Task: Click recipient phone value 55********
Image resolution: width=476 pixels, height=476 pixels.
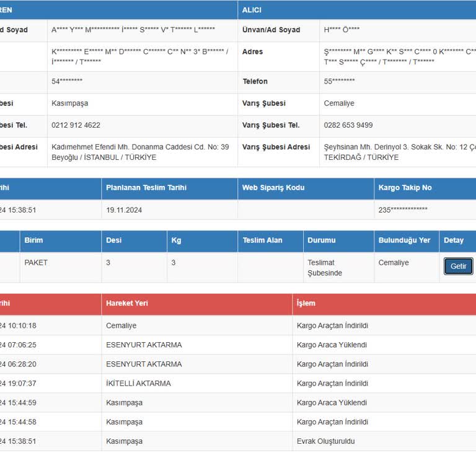Action: 339,81
